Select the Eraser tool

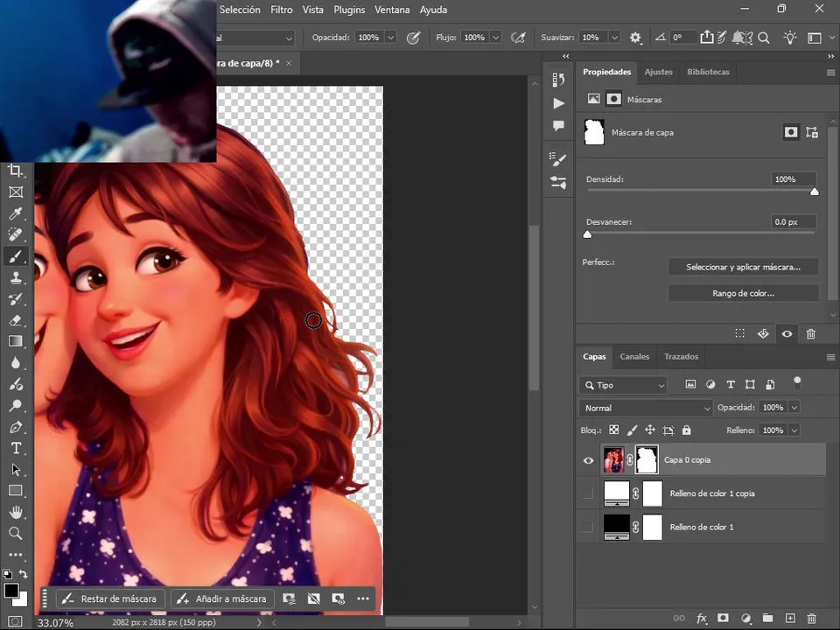(16, 320)
